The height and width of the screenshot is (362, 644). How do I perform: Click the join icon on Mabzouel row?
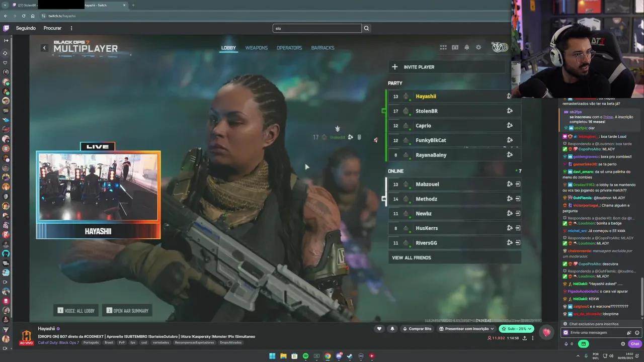pyautogui.click(x=518, y=184)
